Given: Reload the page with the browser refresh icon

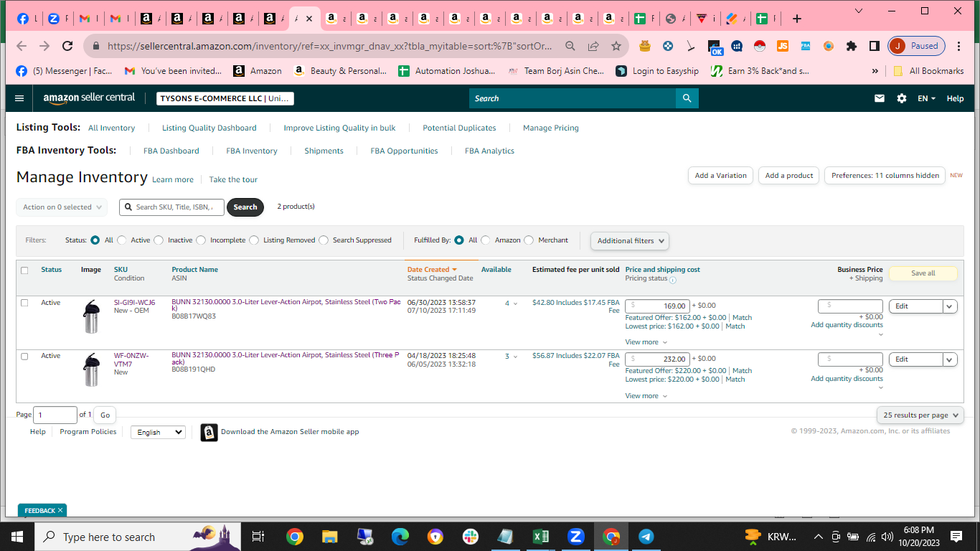Looking at the screenshot, I should pos(67,46).
